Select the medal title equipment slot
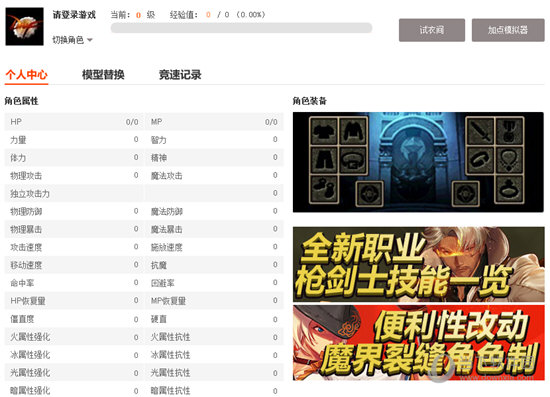The height and width of the screenshot is (397, 550). [509, 131]
